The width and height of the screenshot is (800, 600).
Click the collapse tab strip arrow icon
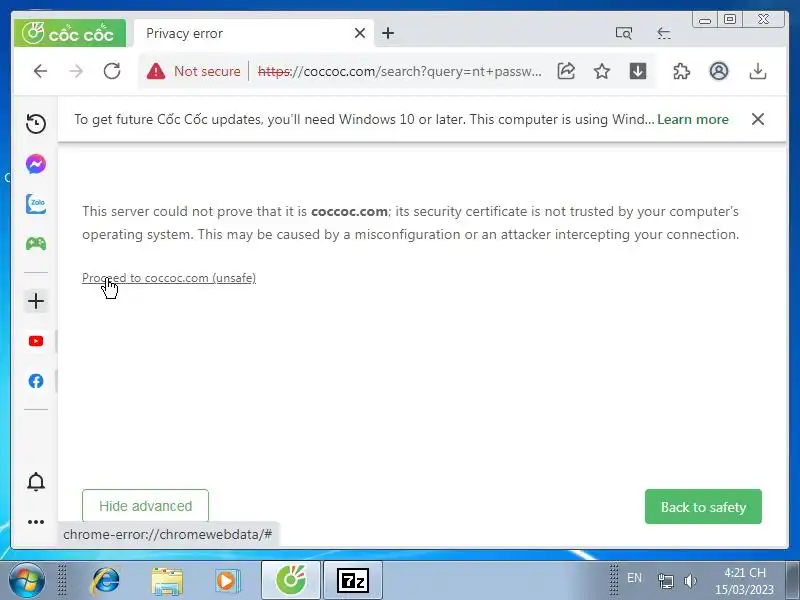[663, 34]
